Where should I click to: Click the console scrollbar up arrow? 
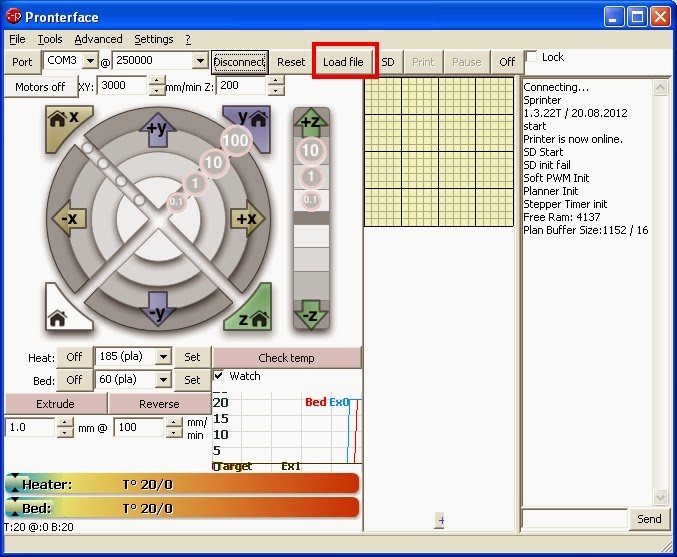660,88
